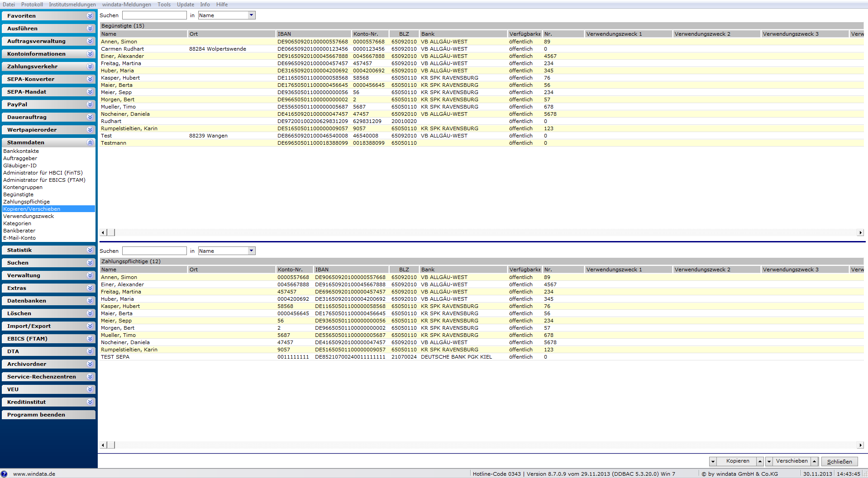Sort Begünstigte table by IBAN column header
This screenshot has width=868, height=478.
pos(313,34)
